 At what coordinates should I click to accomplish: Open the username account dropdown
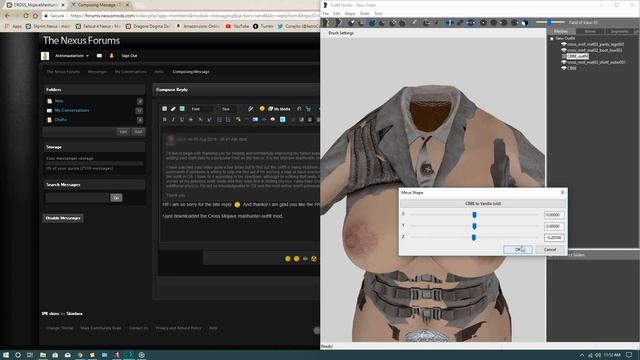click(72, 56)
